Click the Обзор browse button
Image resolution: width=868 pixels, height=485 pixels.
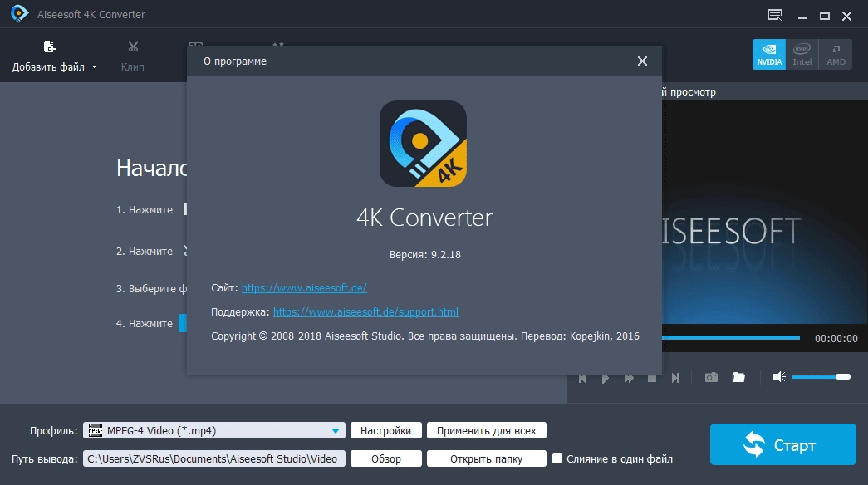[386, 459]
